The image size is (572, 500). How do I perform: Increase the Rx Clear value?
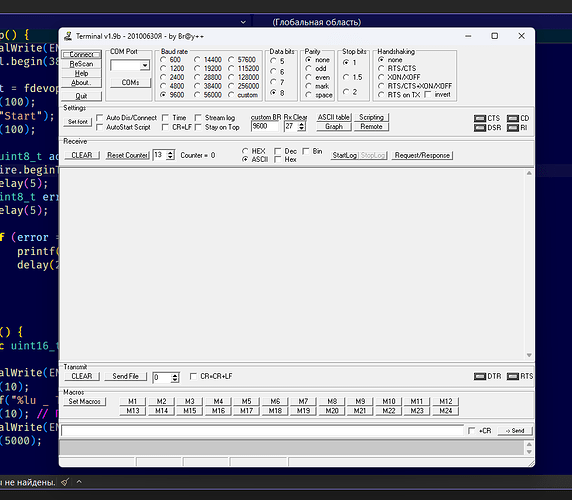tap(301, 124)
